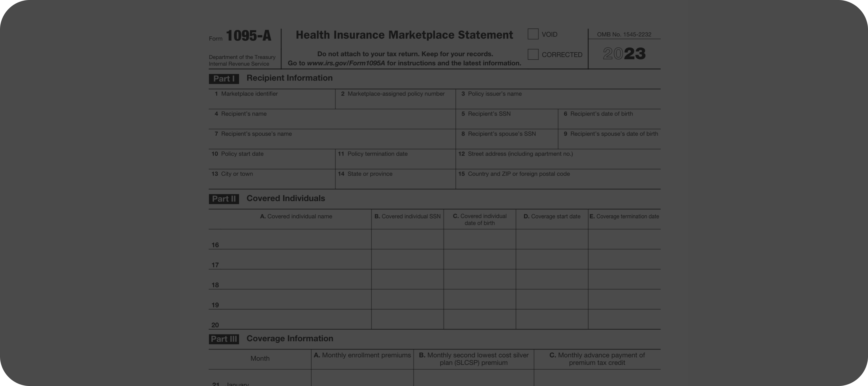The height and width of the screenshot is (386, 868).
Task: Click the Recipient's SSN field
Action: click(507, 122)
